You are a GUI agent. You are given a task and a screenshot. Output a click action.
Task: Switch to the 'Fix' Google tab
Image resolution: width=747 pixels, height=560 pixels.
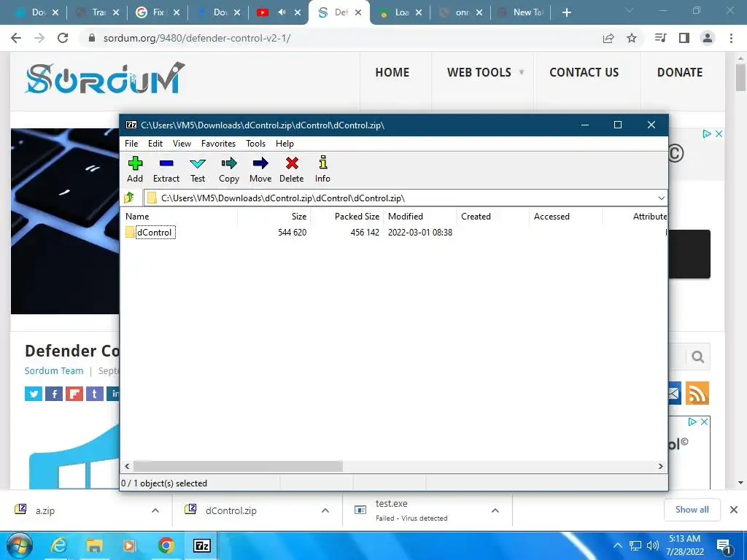click(x=158, y=12)
